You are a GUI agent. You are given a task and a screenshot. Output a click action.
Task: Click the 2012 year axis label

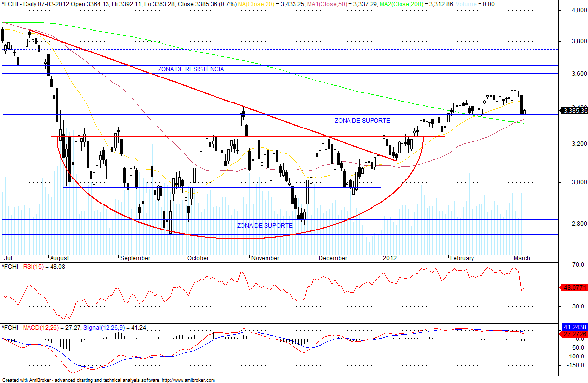390,258
